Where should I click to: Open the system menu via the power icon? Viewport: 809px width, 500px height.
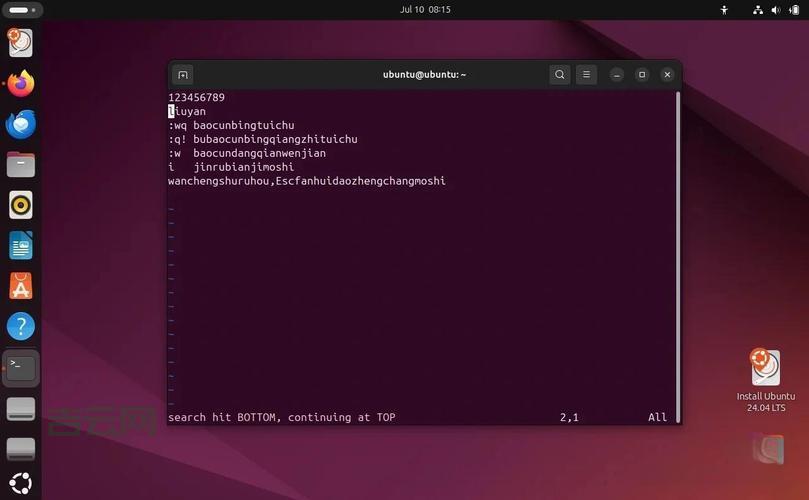pos(790,10)
